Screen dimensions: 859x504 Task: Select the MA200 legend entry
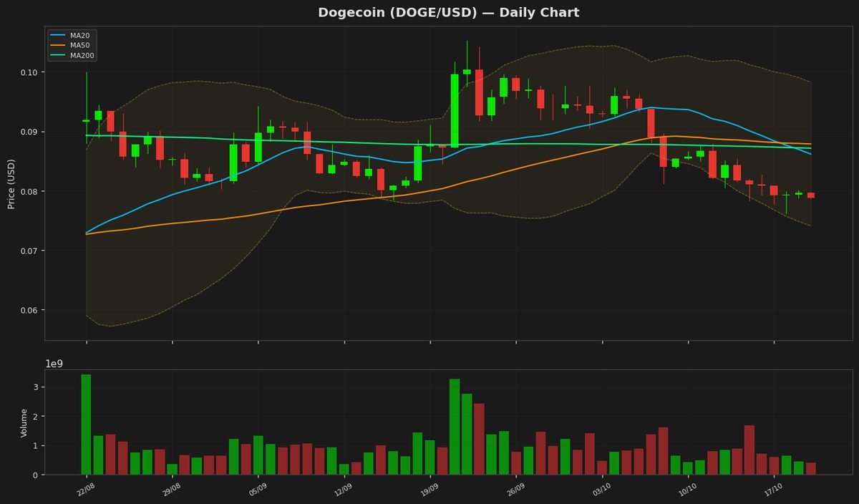[72, 55]
